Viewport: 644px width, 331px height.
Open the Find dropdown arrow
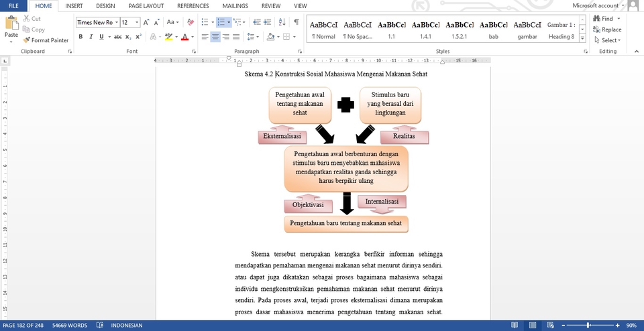tap(619, 19)
